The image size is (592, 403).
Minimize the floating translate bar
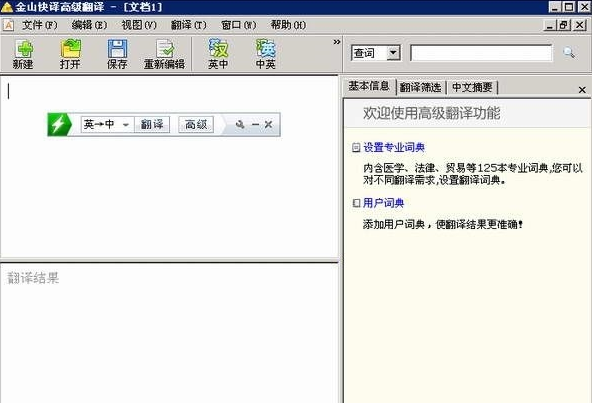(256, 124)
